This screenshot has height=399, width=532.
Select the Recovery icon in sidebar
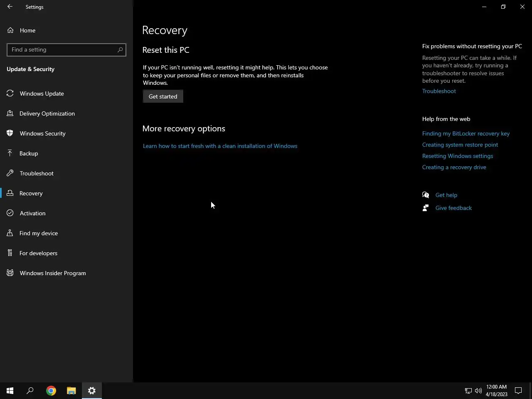[10, 193]
